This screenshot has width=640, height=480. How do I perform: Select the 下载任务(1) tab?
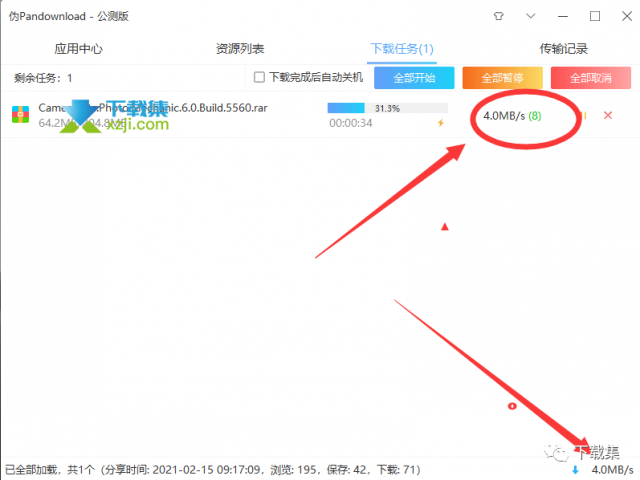point(402,49)
